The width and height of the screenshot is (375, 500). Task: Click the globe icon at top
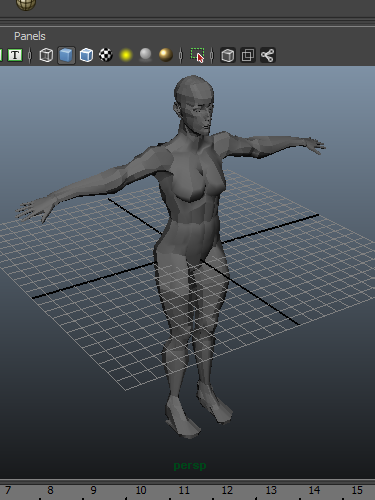click(26, 4)
